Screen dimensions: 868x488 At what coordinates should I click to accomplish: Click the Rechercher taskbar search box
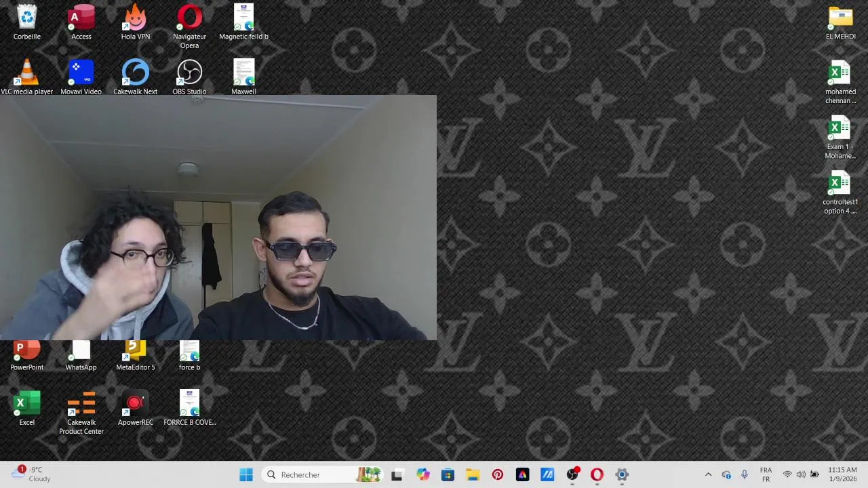tap(323, 475)
